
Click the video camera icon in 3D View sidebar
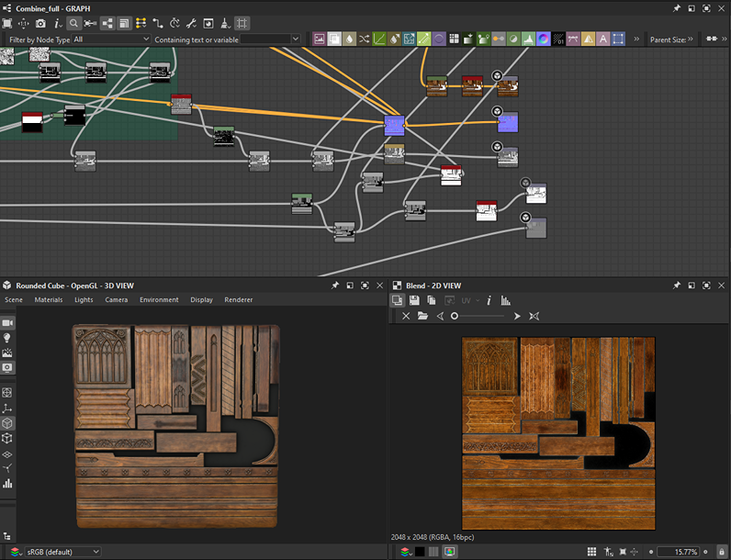8,323
